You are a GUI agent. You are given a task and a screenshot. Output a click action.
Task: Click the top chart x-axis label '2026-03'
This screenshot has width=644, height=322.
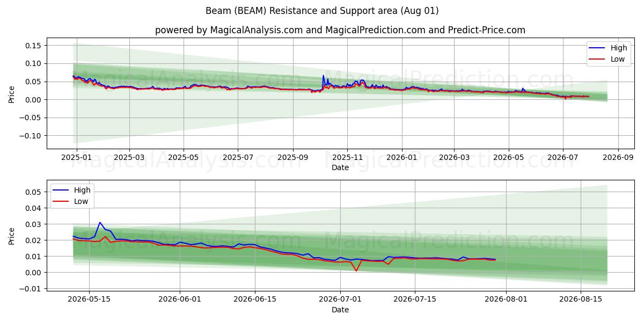pyautogui.click(x=454, y=158)
